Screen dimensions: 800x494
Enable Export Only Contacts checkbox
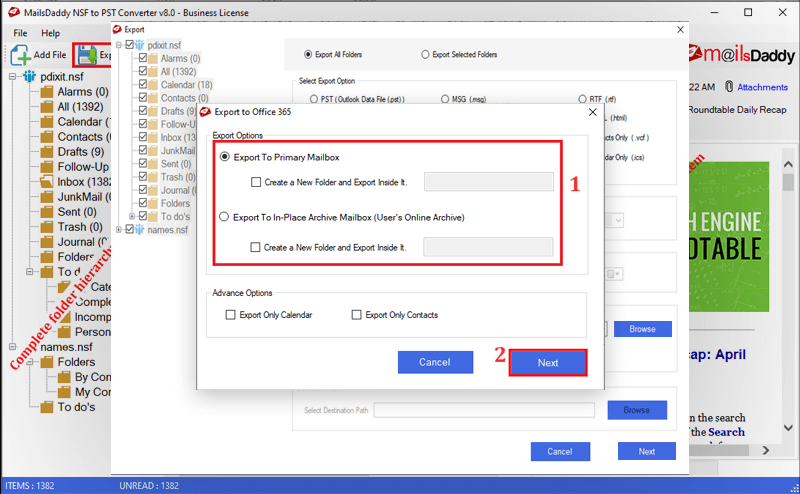point(357,315)
